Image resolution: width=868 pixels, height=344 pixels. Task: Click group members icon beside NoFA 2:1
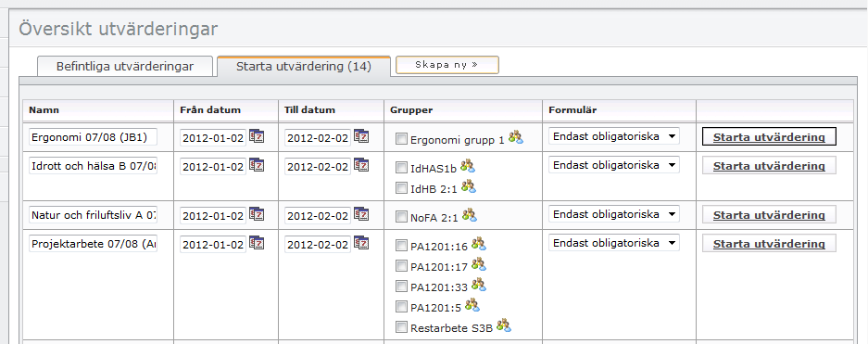[x=470, y=214]
